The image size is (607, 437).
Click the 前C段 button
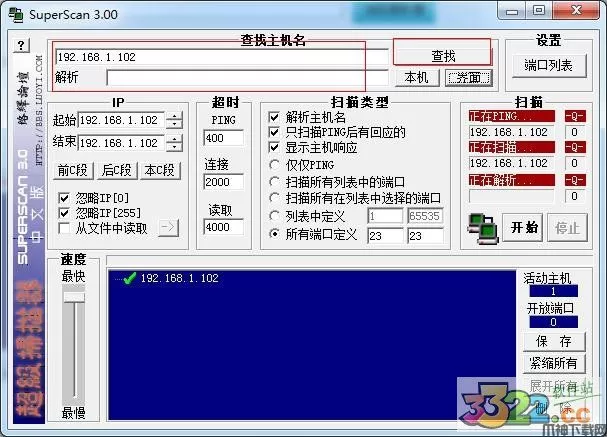click(73, 170)
